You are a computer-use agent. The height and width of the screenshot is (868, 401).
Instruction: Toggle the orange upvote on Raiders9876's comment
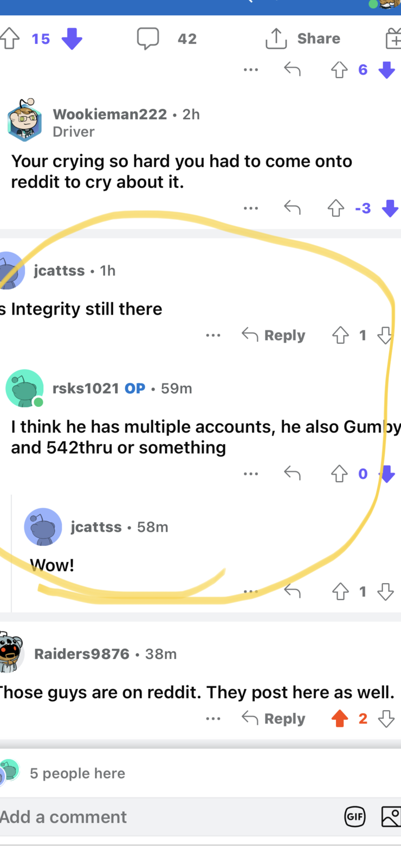(x=340, y=719)
